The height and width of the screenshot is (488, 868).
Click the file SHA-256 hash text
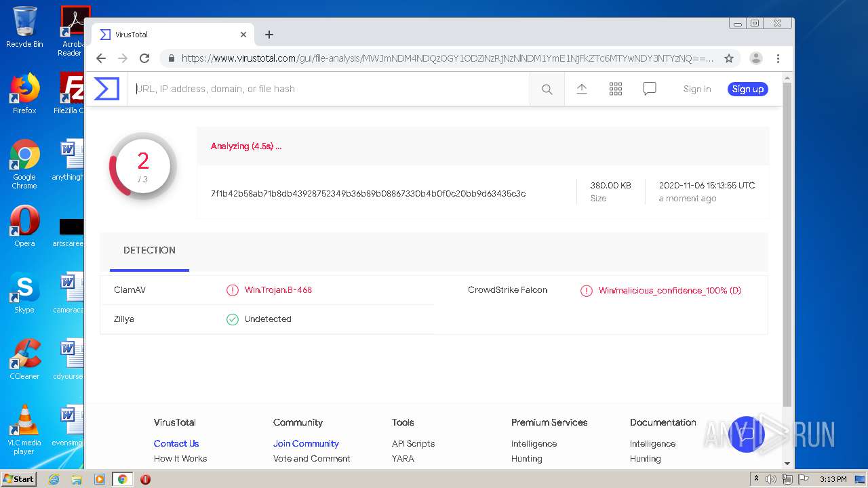[368, 194]
